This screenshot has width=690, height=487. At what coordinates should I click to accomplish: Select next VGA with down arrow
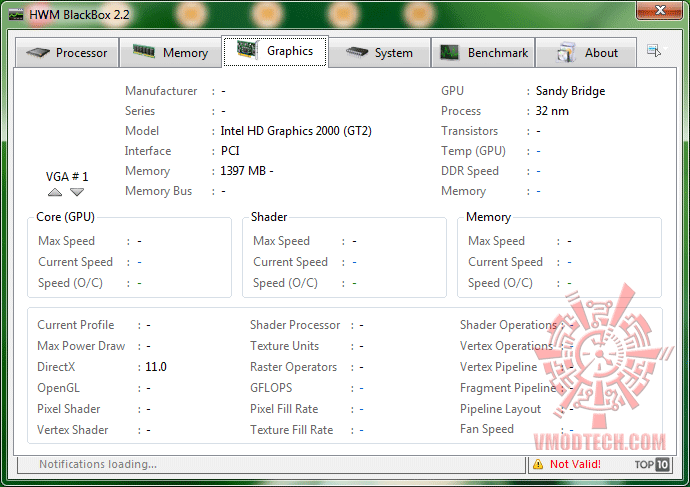(77, 192)
